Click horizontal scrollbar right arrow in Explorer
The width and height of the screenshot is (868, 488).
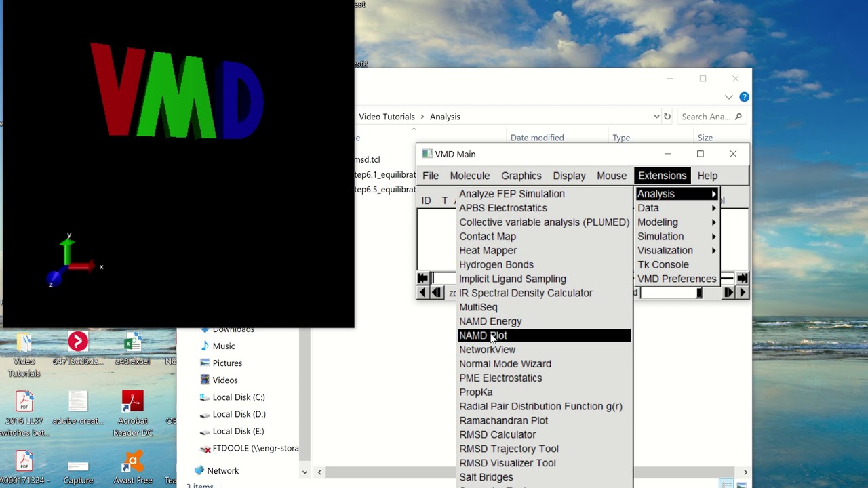click(x=745, y=472)
